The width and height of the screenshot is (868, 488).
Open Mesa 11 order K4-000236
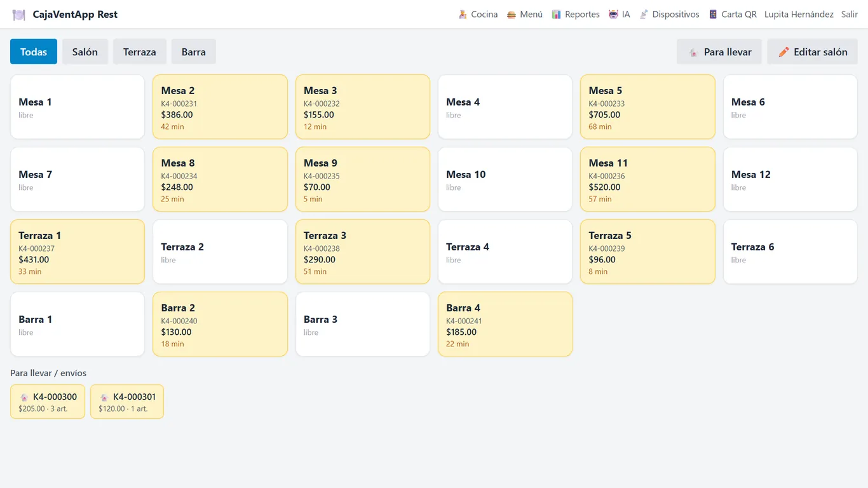click(x=648, y=179)
